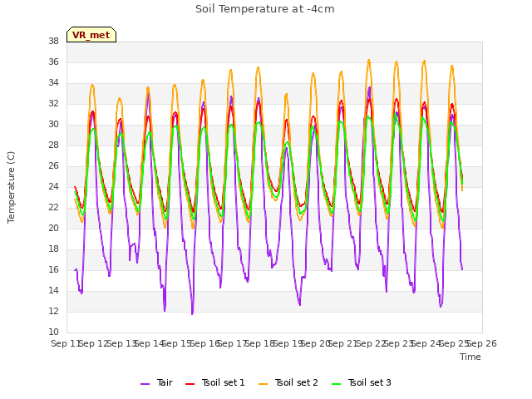
Task: Click the red Tsoil set 1 swatch
Action: [x=190, y=384]
